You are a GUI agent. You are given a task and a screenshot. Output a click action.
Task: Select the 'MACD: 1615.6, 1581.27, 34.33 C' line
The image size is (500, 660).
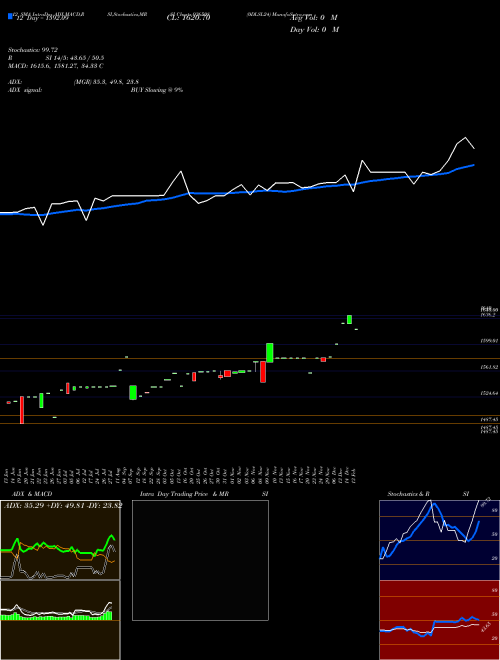pyautogui.click(x=56, y=66)
